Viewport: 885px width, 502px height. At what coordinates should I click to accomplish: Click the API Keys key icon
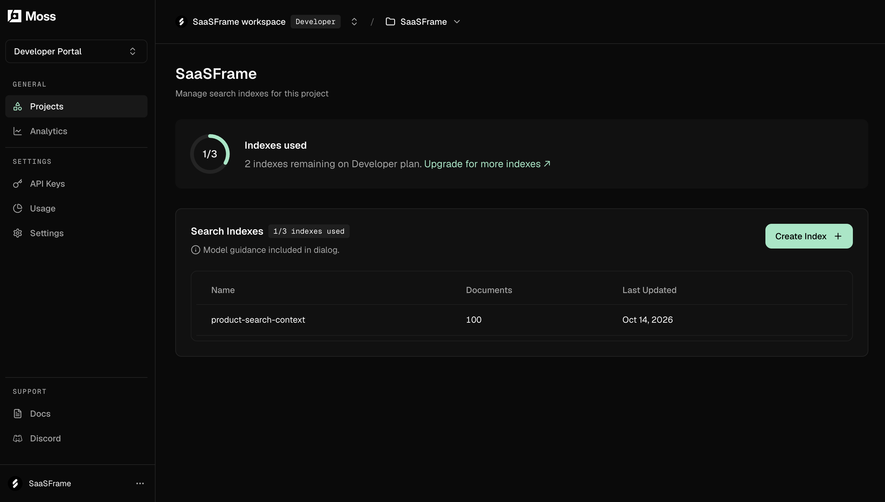point(17,184)
